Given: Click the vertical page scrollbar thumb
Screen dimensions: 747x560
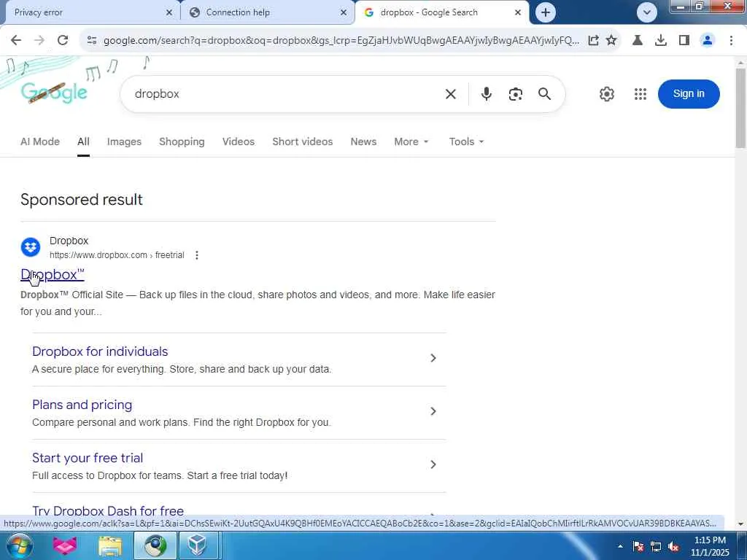Looking at the screenshot, I should 740,108.
